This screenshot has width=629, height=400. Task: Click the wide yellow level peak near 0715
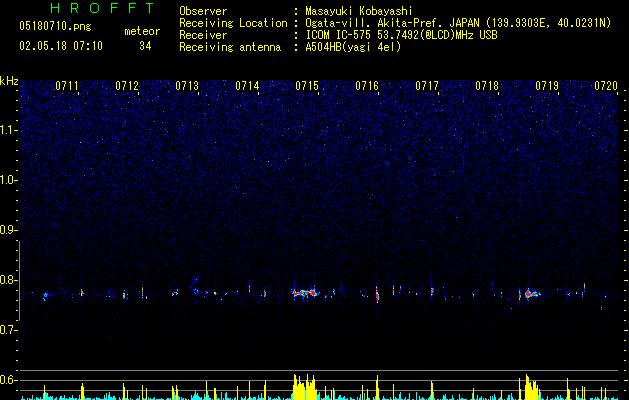305,387
